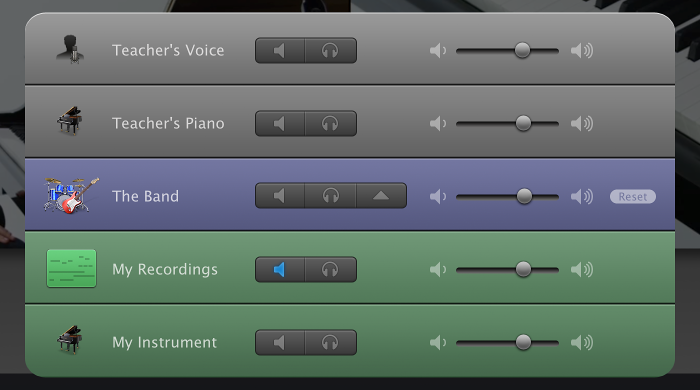
Task: Click high volume icon for My Instrument
Action: tap(582, 342)
